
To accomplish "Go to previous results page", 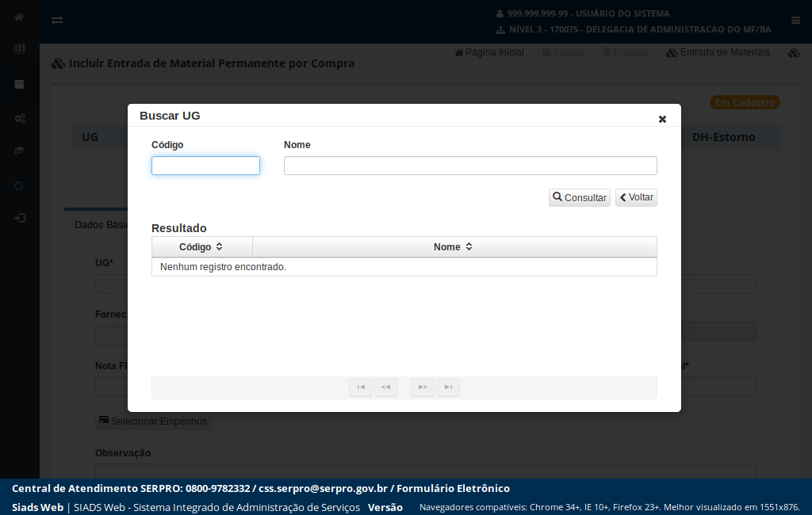I will pyautogui.click(x=386, y=387).
